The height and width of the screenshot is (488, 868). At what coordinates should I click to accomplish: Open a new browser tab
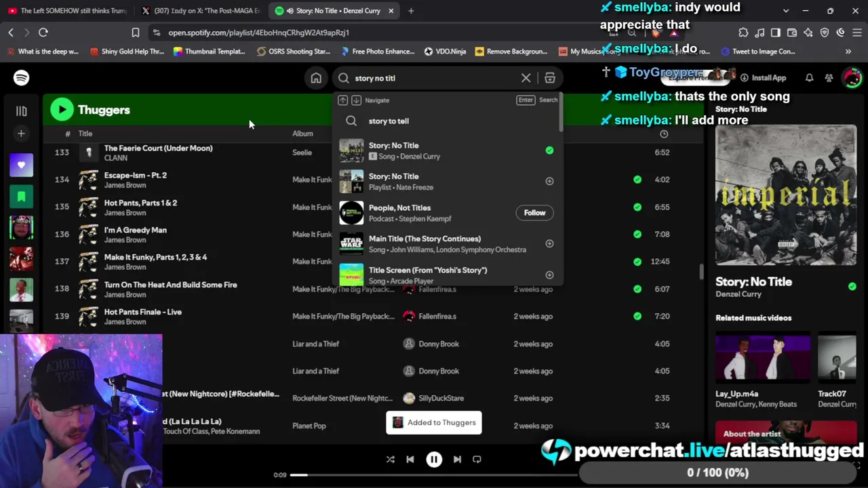[x=411, y=11]
